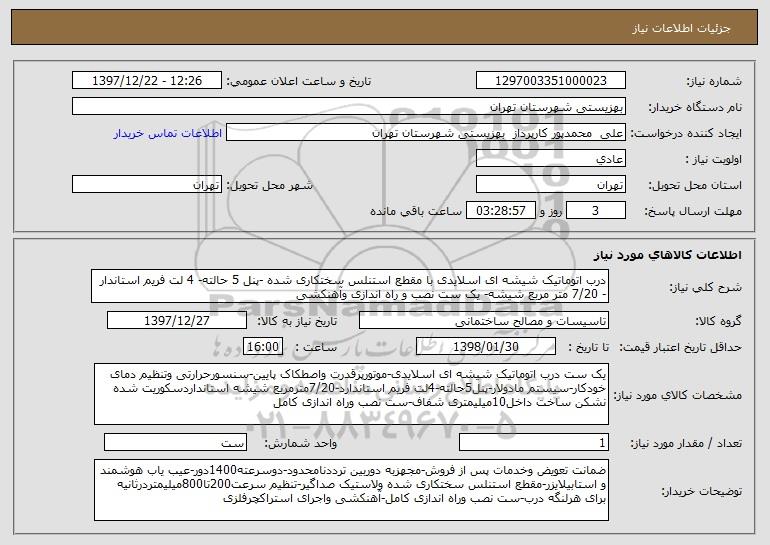Click the label مهلت ارسال پاسخ
The height and width of the screenshot is (545, 770).
[693, 211]
